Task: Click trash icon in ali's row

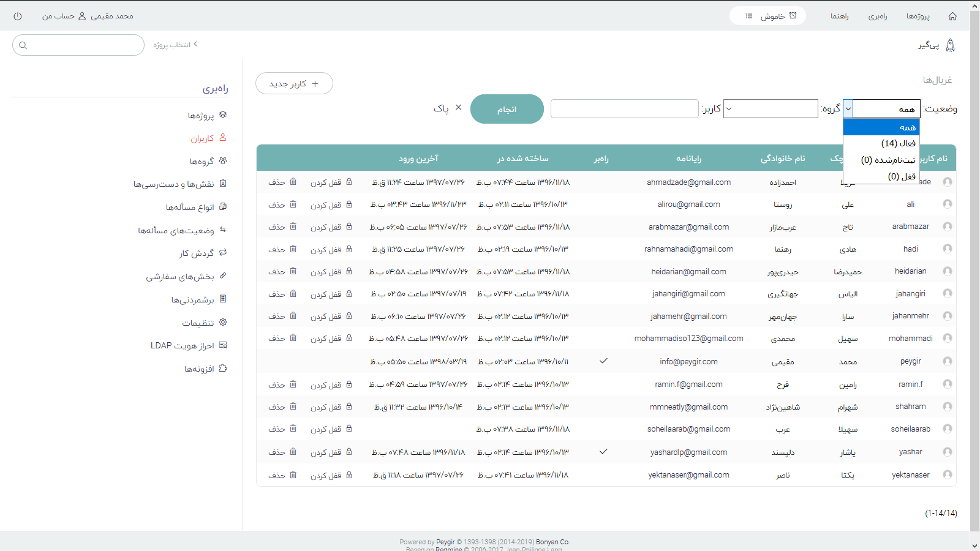Action: pyautogui.click(x=293, y=204)
